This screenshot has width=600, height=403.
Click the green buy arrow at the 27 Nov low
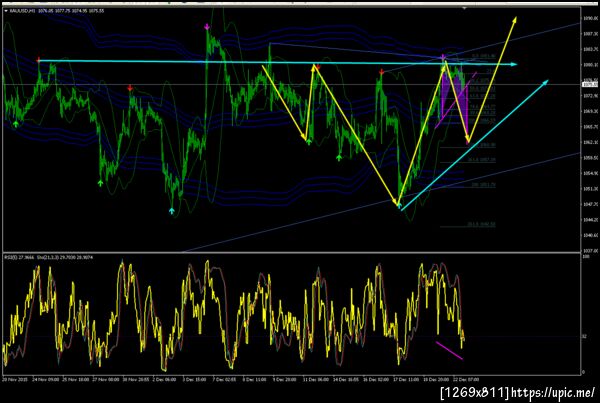pos(100,183)
